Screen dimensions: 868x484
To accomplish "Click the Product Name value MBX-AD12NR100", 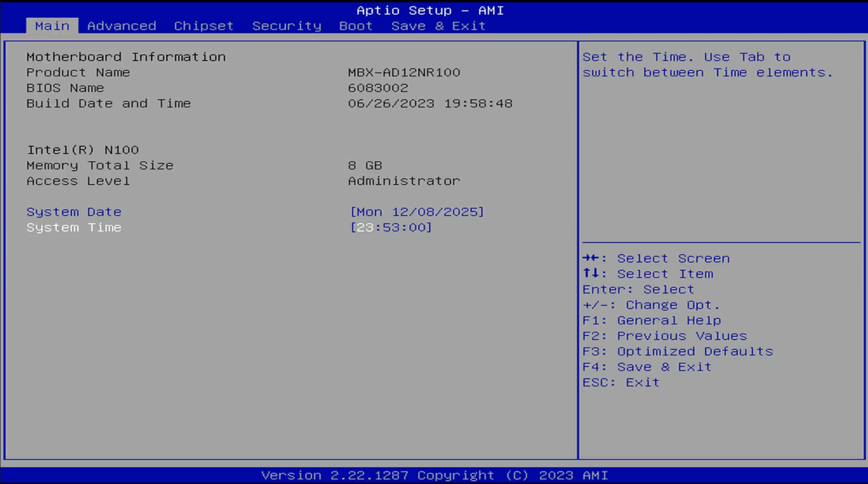I will pyautogui.click(x=404, y=73).
